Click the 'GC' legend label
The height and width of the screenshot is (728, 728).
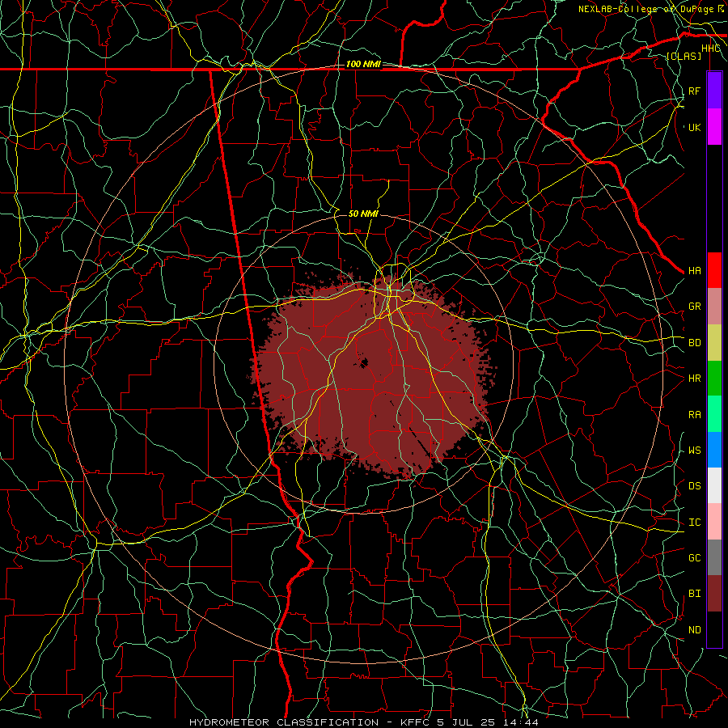(694, 558)
